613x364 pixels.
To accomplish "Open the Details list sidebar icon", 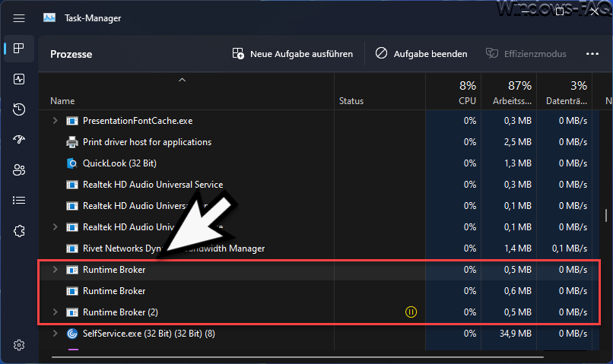I will point(19,201).
